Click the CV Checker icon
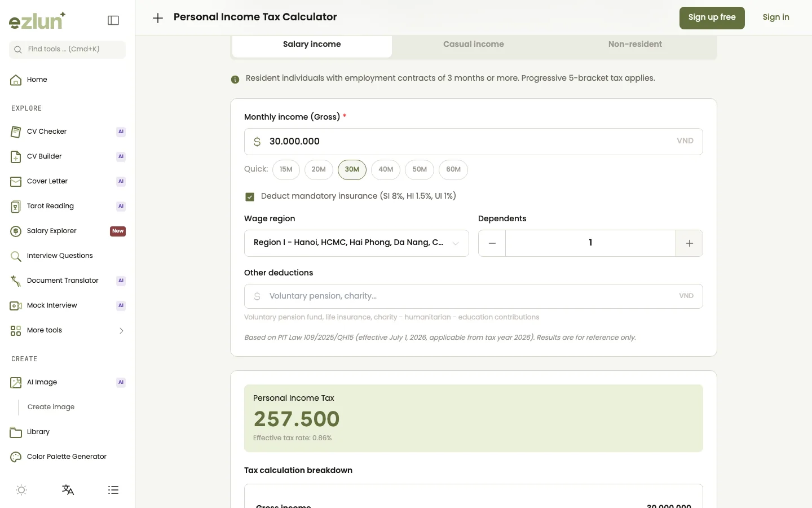 point(16,132)
